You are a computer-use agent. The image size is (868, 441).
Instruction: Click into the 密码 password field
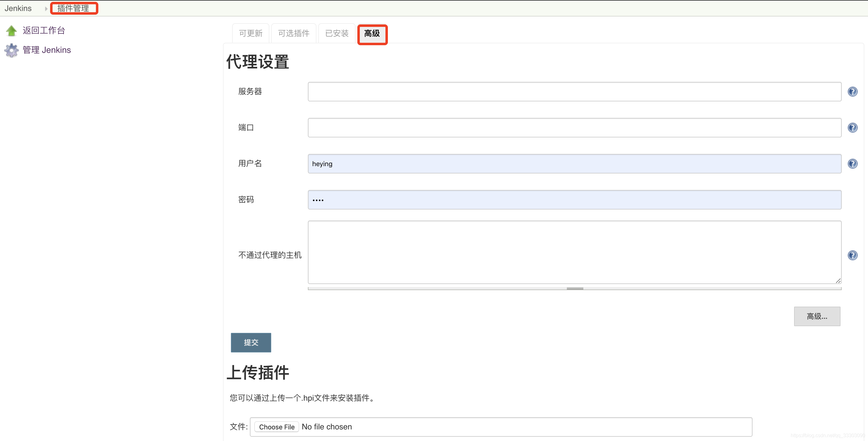(x=574, y=200)
